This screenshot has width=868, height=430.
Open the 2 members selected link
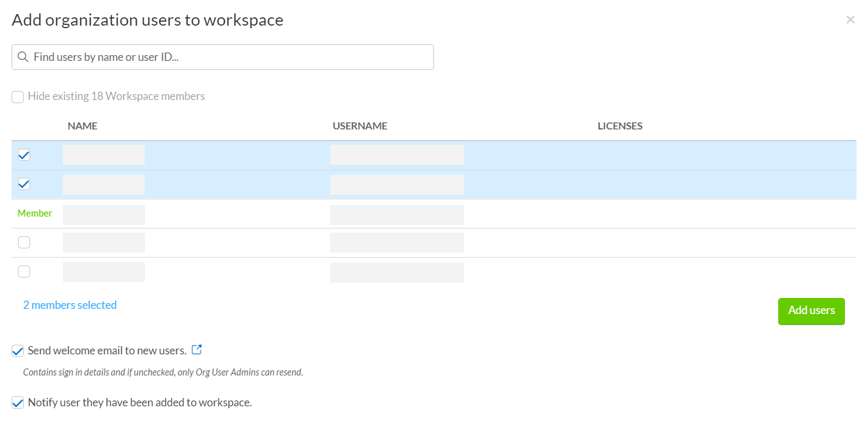[69, 305]
